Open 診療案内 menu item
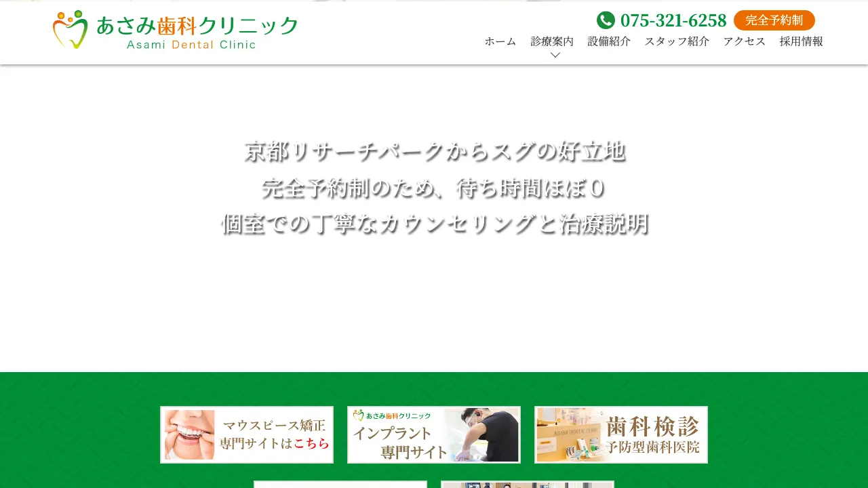 point(552,41)
